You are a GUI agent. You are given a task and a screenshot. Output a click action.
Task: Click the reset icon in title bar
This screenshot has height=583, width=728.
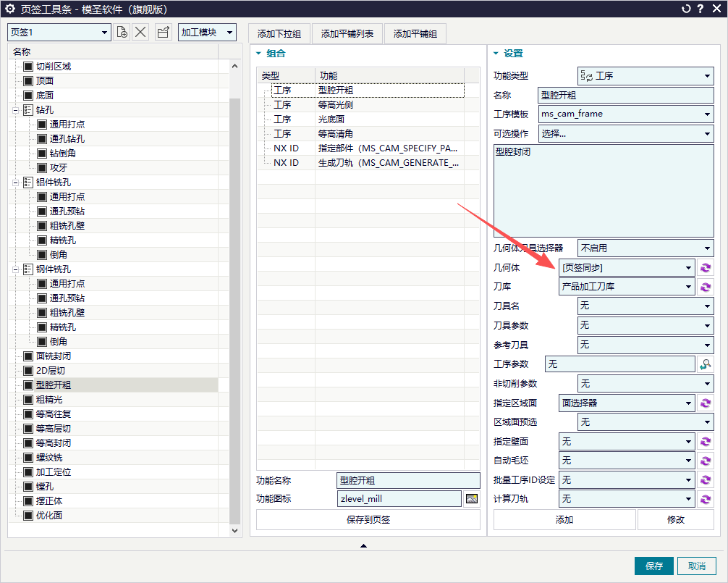tap(686, 9)
